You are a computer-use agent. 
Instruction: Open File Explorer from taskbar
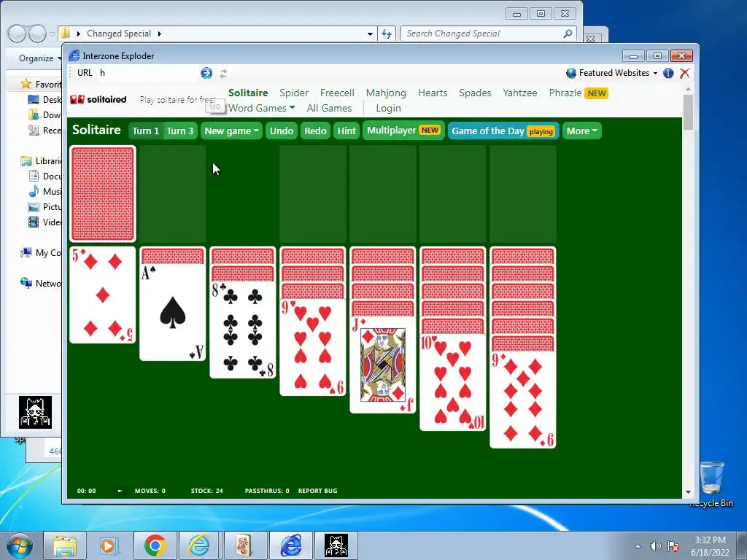pos(65,545)
